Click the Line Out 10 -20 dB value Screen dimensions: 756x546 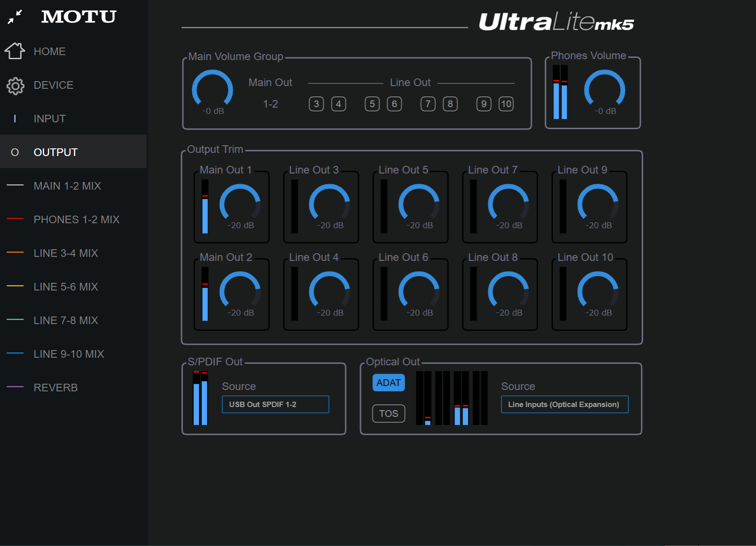tap(599, 313)
